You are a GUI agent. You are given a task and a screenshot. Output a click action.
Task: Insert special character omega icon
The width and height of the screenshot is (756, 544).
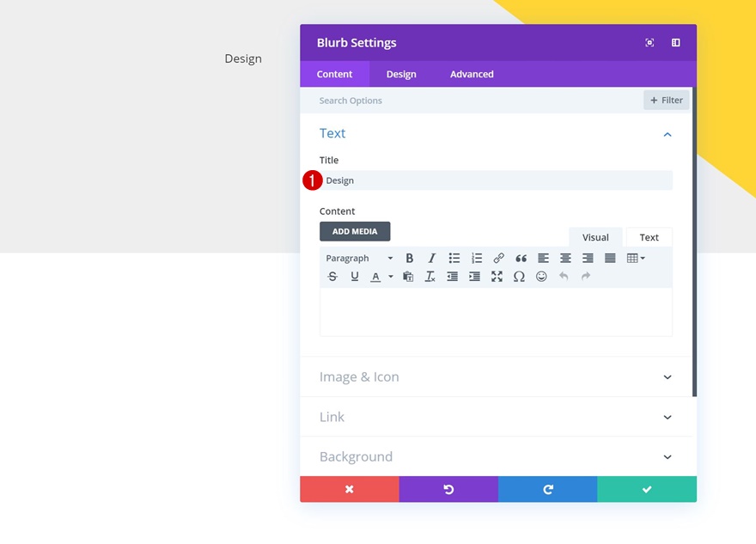click(519, 277)
